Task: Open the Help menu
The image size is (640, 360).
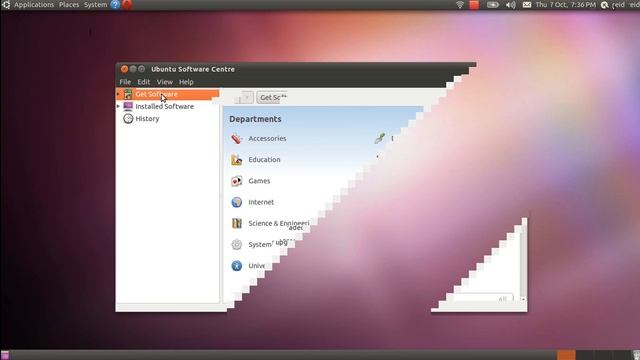Action: (186, 82)
